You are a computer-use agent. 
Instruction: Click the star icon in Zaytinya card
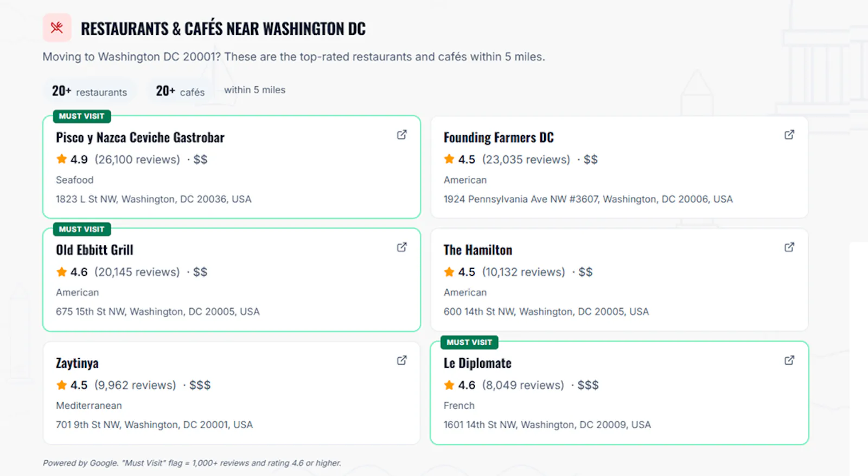point(61,385)
